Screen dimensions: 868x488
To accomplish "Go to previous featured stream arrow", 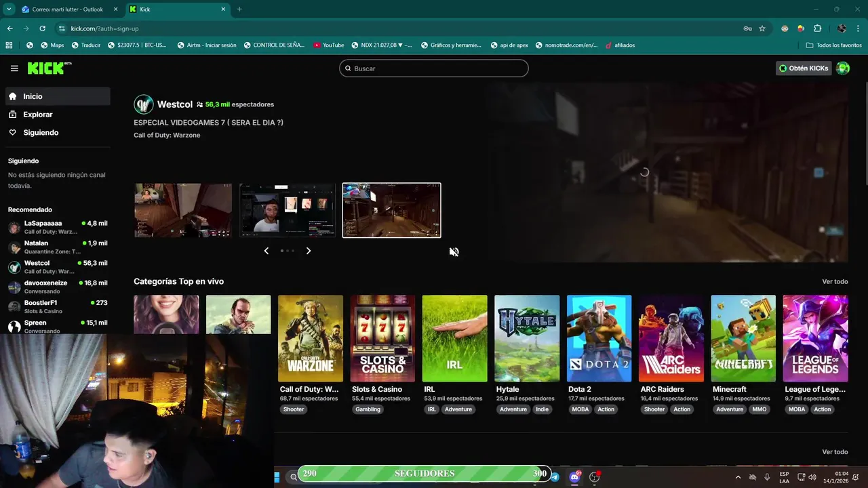I will click(266, 251).
